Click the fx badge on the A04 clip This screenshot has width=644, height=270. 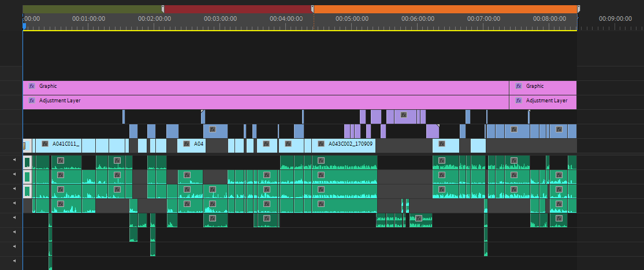[187, 143]
